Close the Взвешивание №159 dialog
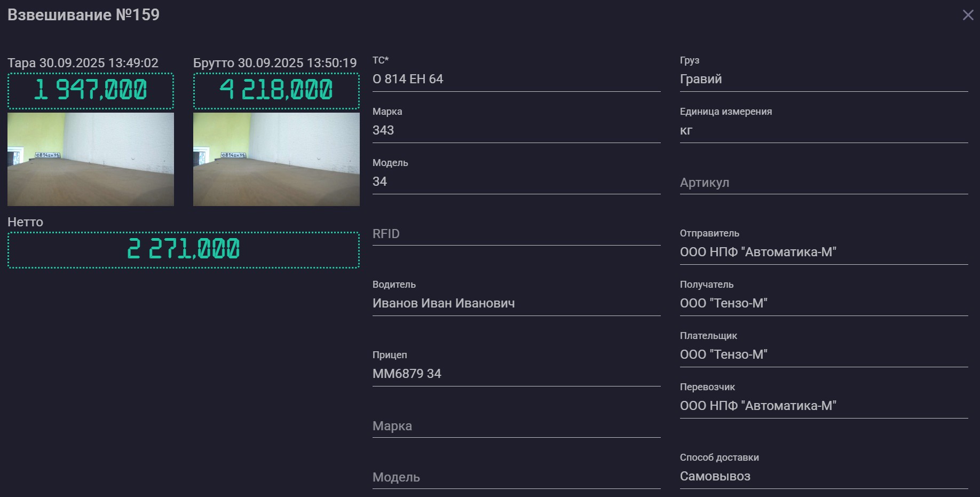 (x=968, y=15)
